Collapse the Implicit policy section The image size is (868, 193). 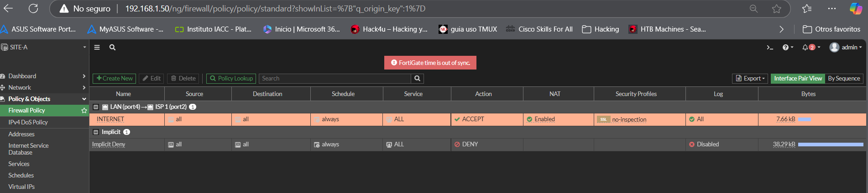tap(96, 132)
